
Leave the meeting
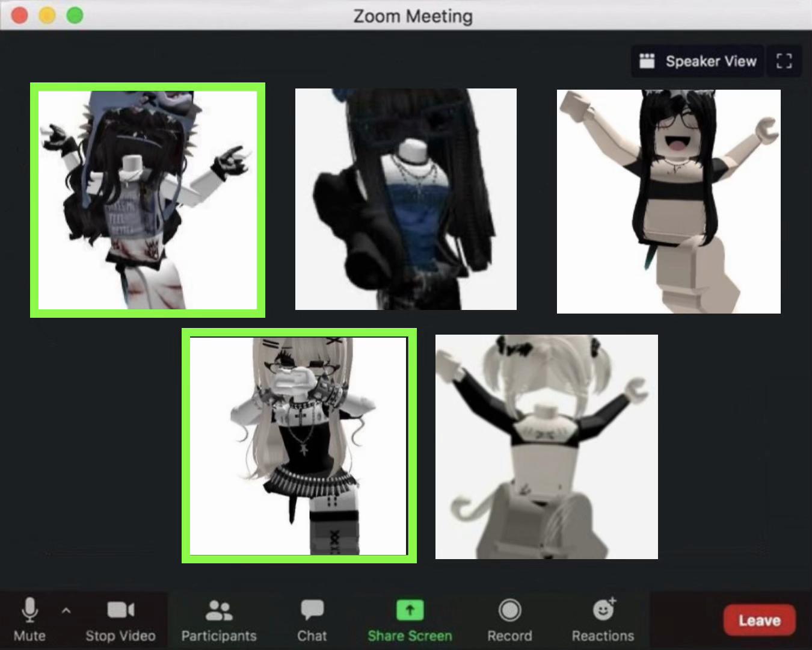point(759,621)
